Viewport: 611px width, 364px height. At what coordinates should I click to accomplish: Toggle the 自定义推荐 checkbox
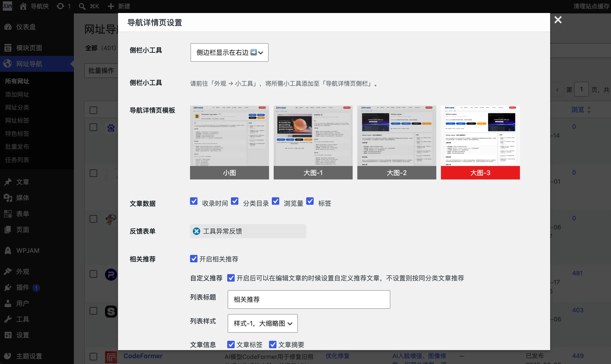click(x=231, y=278)
